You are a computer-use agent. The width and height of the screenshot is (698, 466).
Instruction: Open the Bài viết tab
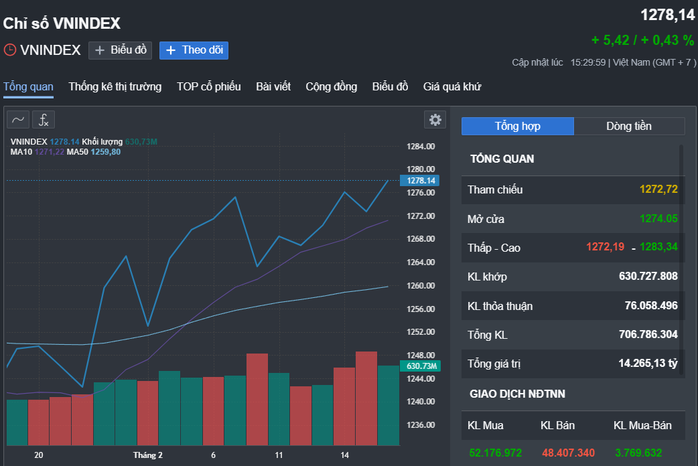pyautogui.click(x=273, y=86)
